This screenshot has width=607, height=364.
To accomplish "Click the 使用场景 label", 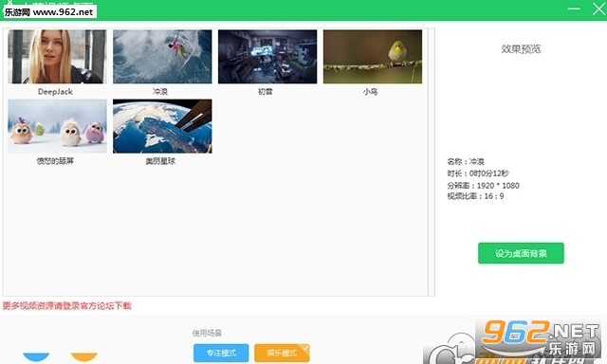I will pyautogui.click(x=207, y=333).
